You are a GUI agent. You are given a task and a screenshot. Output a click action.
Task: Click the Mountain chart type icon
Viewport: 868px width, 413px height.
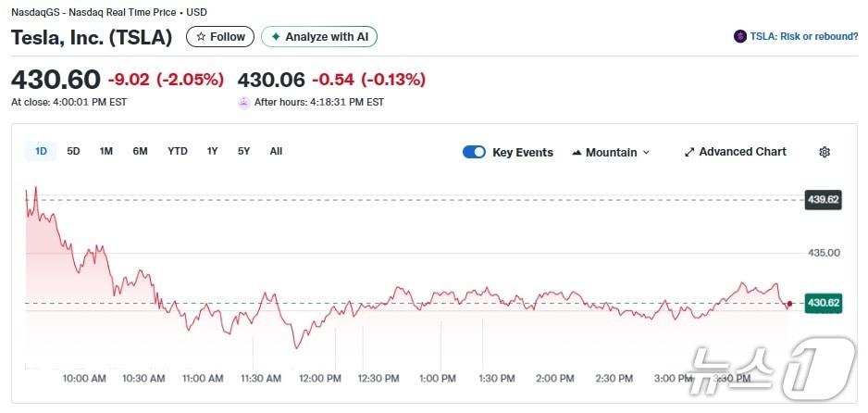click(x=577, y=152)
